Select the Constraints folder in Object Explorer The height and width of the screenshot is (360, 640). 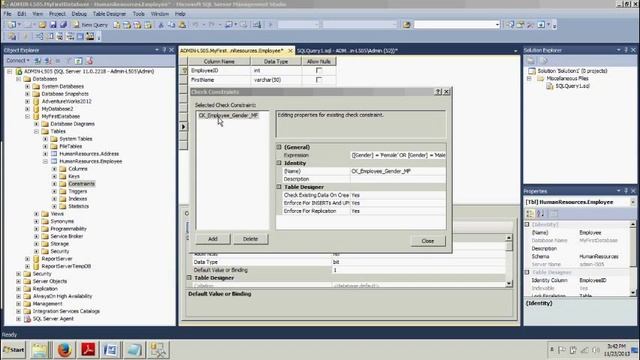tap(81, 184)
